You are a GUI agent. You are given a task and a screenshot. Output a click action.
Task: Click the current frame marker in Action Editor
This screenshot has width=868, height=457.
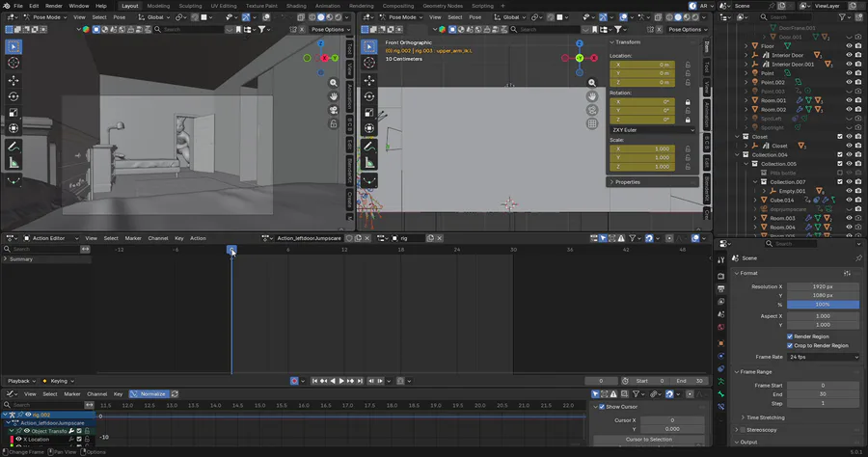pos(231,250)
